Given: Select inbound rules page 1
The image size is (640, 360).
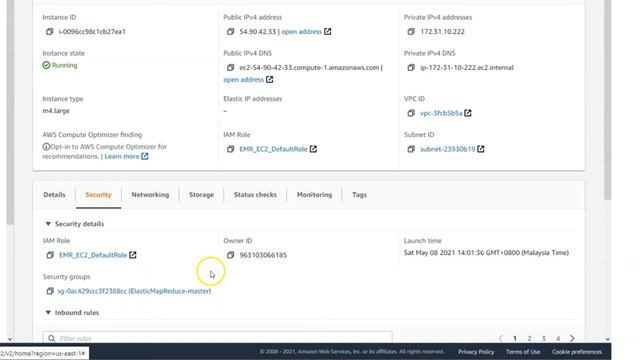Looking at the screenshot, I should click(x=515, y=338).
